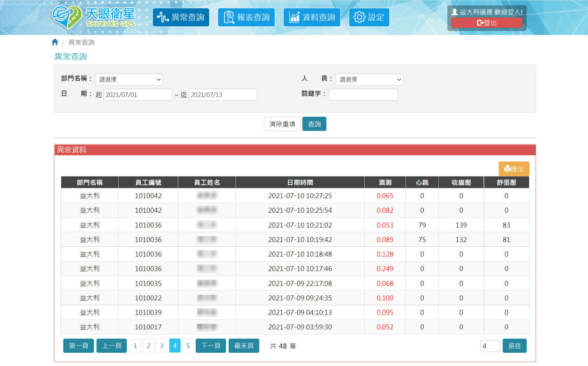The height and width of the screenshot is (366, 588).
Task: Open 設定 gear settings menu
Action: pyautogui.click(x=369, y=17)
